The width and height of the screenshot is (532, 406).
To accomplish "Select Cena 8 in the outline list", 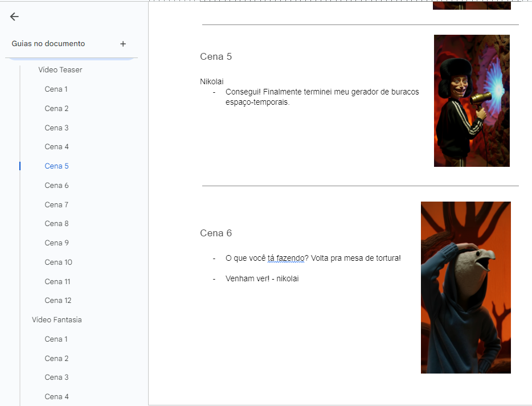I will [57, 224].
